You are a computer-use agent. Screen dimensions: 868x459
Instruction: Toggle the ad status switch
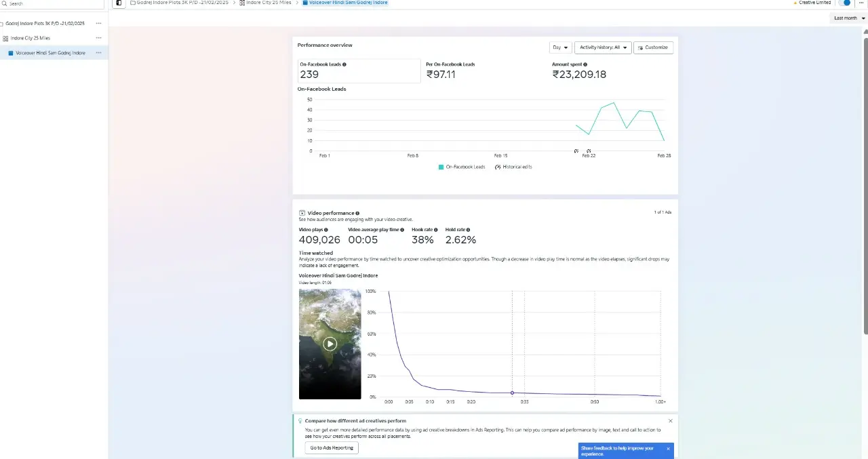pyautogui.click(x=844, y=3)
